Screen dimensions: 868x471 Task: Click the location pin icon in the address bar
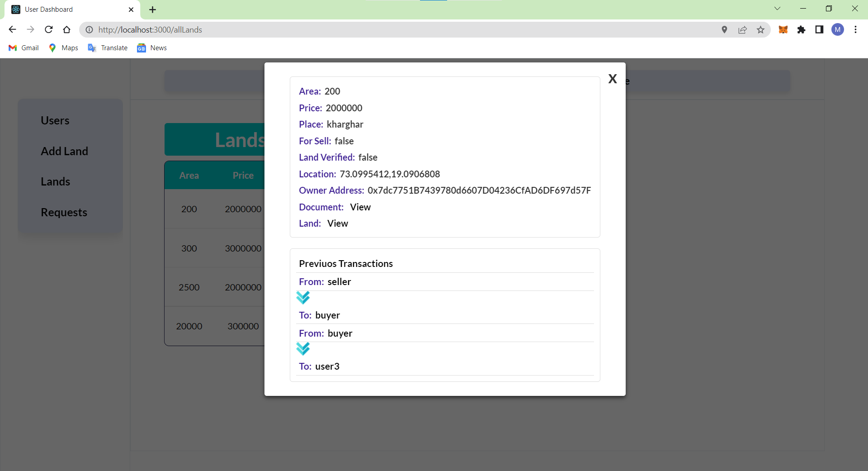pos(725,29)
